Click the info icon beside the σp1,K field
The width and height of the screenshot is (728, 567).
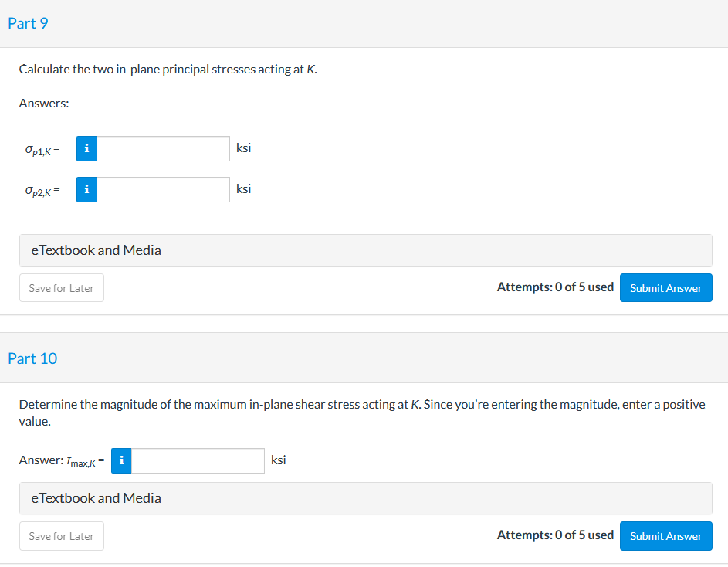(86, 148)
